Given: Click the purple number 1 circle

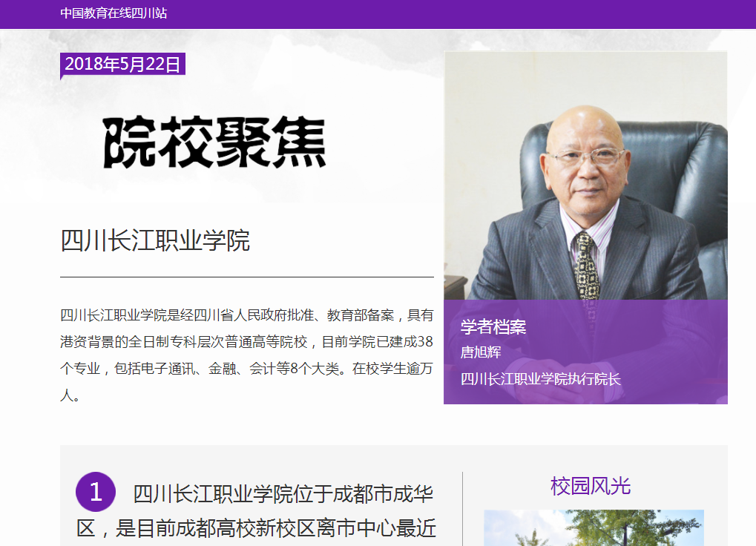Looking at the screenshot, I should click(96, 492).
